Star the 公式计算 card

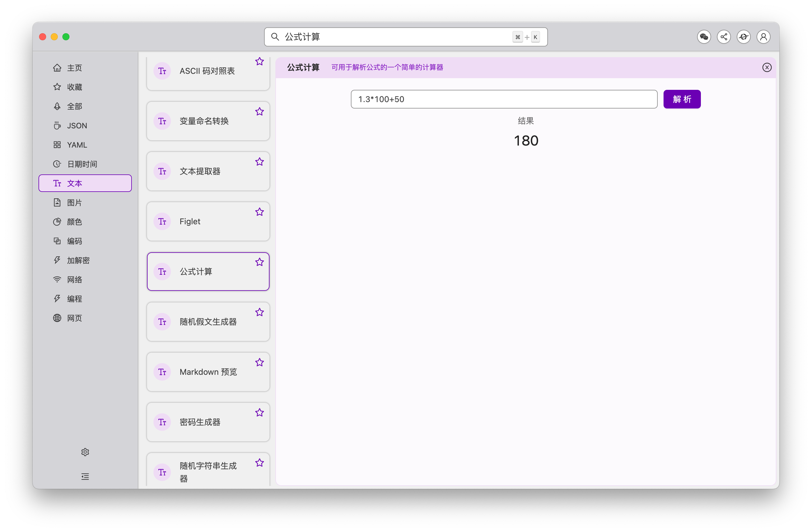tap(260, 262)
